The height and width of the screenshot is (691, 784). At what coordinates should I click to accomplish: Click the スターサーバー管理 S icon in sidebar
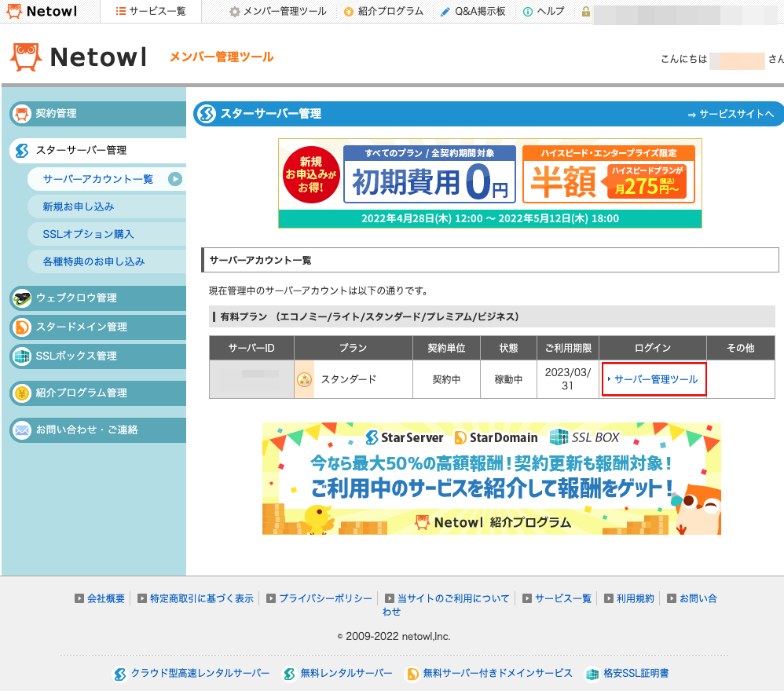coord(22,151)
